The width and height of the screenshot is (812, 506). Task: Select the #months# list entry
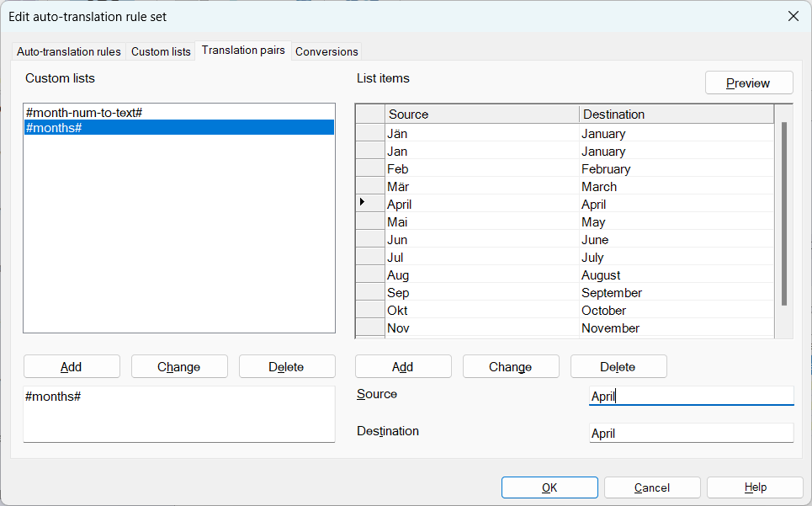tap(179, 127)
